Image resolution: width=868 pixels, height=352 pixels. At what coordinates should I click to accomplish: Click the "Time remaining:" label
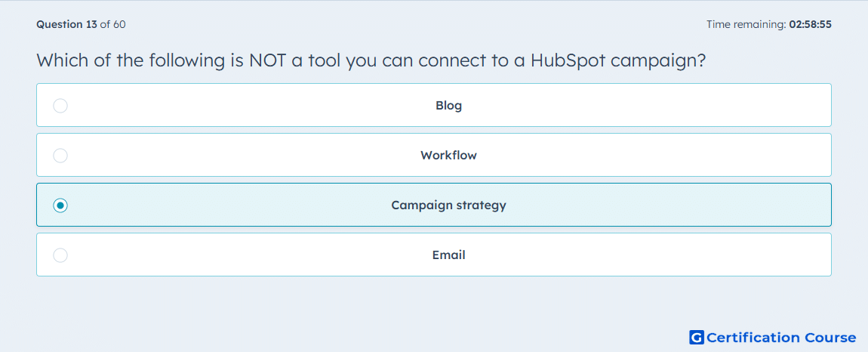click(746, 24)
